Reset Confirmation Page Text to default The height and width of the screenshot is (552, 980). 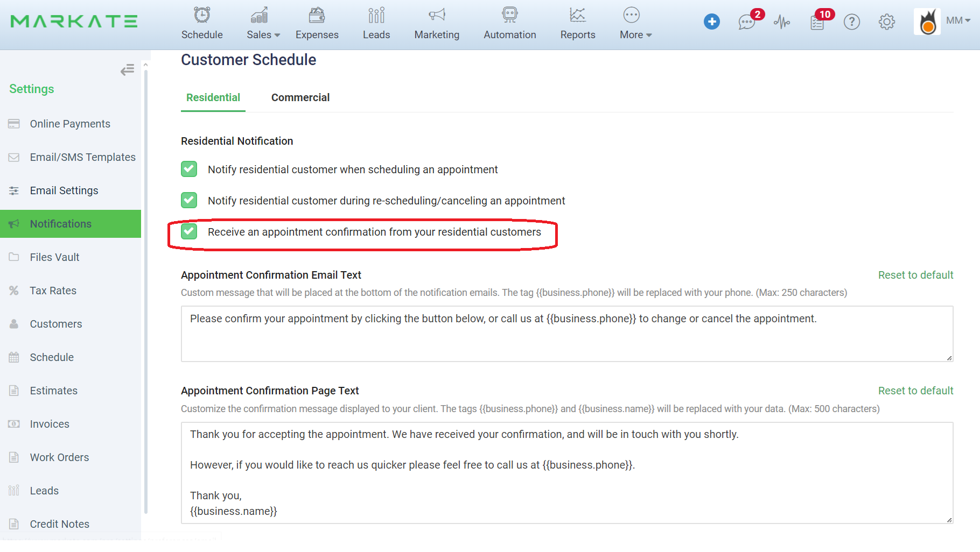(915, 391)
